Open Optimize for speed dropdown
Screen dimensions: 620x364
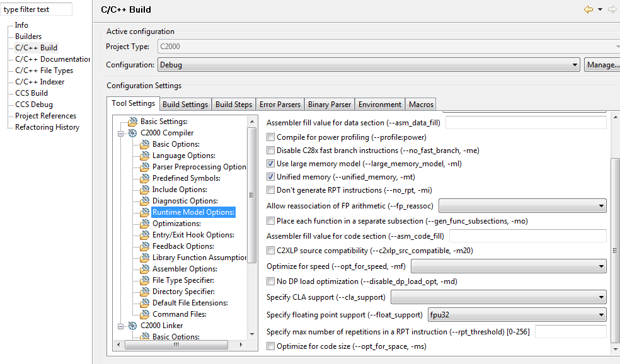click(x=508, y=266)
